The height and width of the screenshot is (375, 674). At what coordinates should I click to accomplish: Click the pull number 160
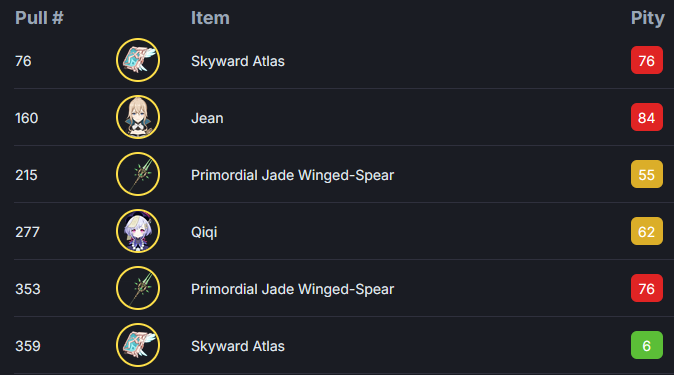point(27,118)
